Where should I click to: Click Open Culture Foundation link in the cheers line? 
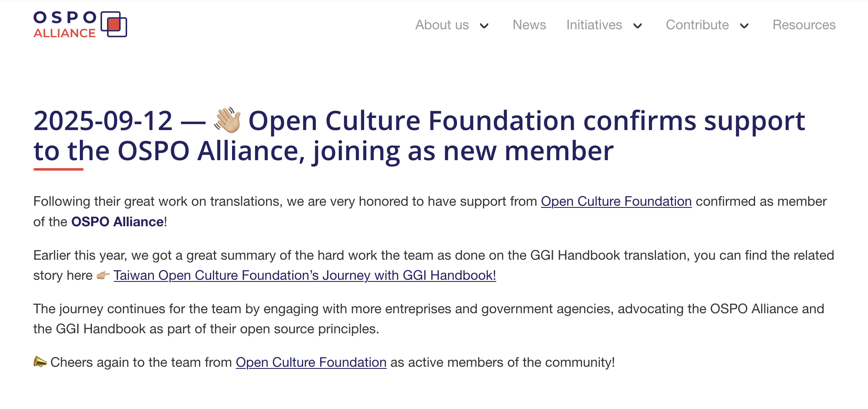311,362
